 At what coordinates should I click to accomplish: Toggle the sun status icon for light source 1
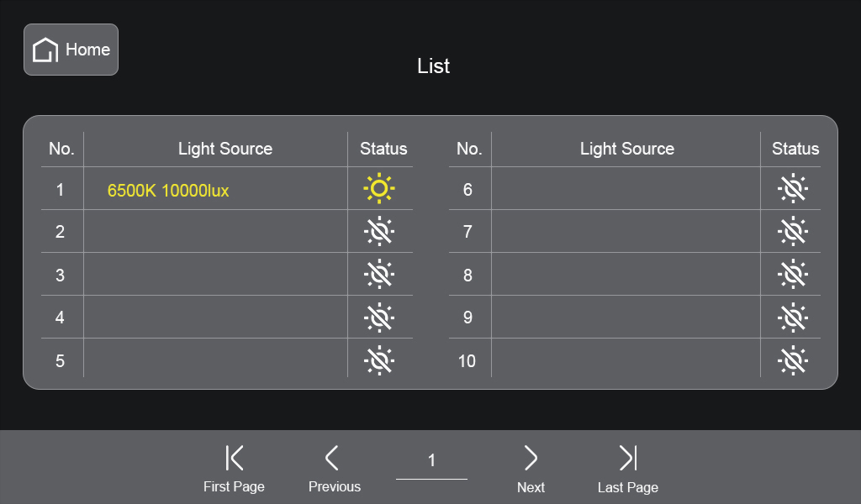[x=379, y=189]
